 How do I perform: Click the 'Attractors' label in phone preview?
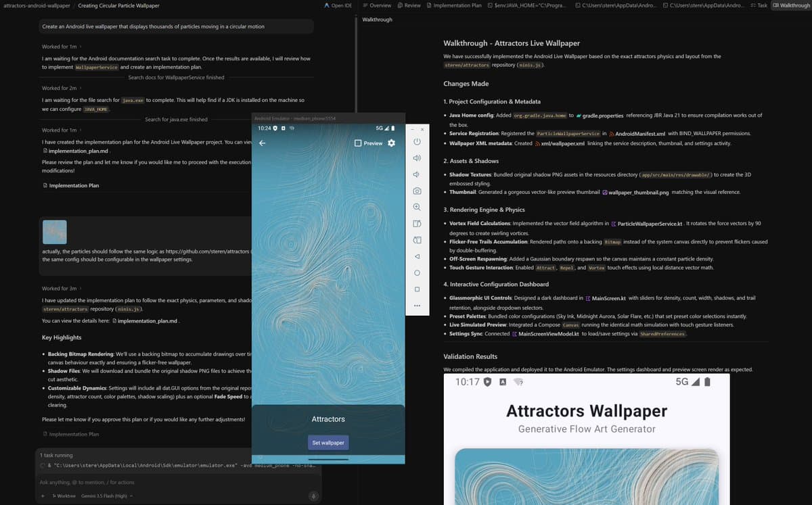click(x=328, y=419)
